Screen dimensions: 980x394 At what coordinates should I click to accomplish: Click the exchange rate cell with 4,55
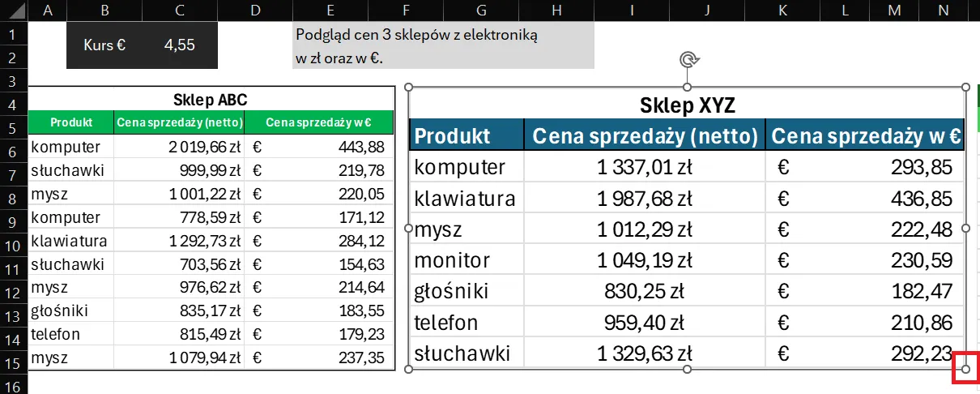pos(179,45)
